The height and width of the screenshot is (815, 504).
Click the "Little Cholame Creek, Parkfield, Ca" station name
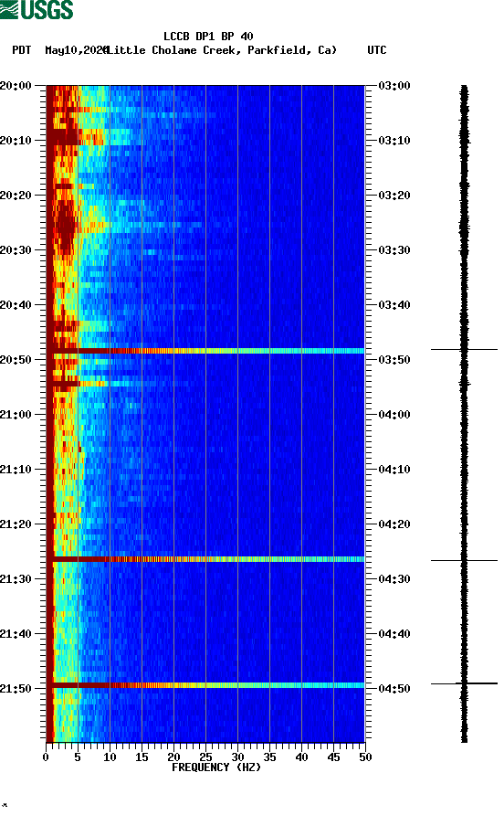(x=222, y=50)
